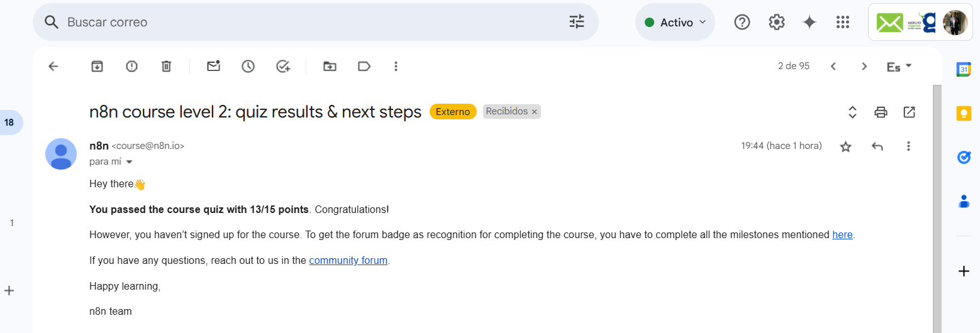980x333 pixels.
Task: Mark email as unread
Action: 214,66
